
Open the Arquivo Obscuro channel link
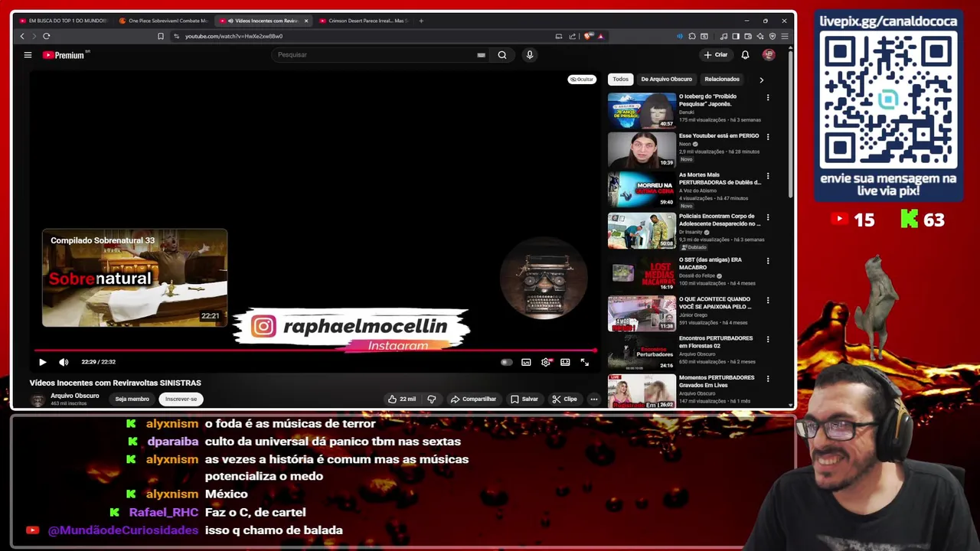(x=75, y=396)
